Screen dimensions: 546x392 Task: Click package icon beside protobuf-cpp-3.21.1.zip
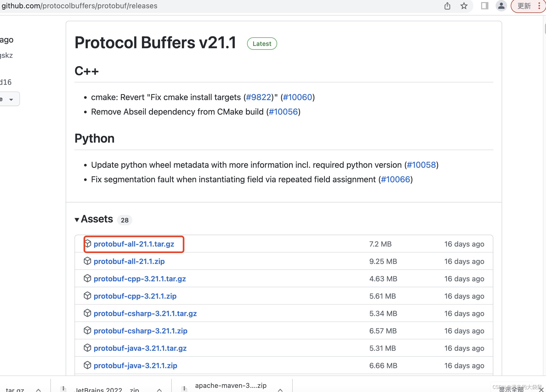87,296
